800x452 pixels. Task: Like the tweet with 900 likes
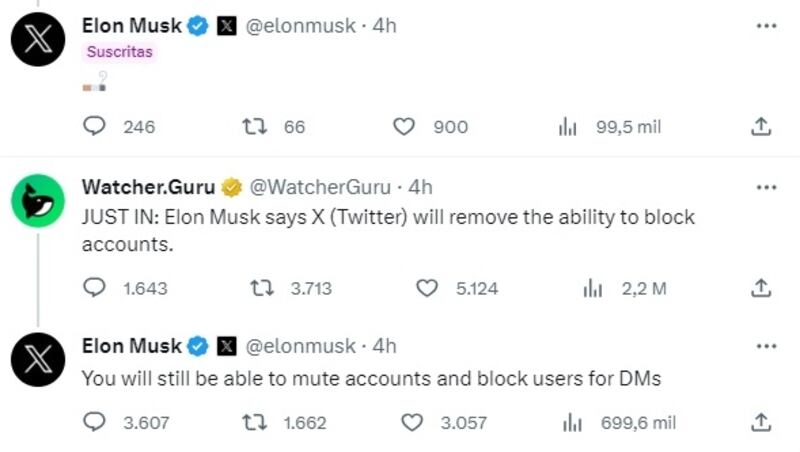404,127
